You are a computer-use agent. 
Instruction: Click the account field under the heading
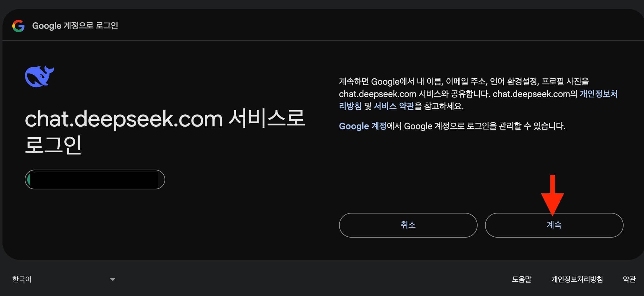point(95,179)
